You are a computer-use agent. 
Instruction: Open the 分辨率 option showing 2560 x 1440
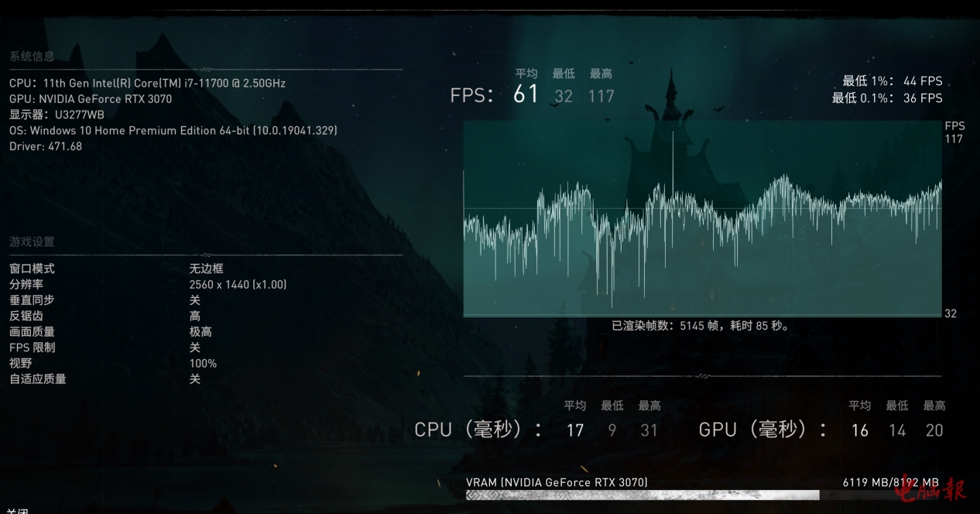pos(238,285)
